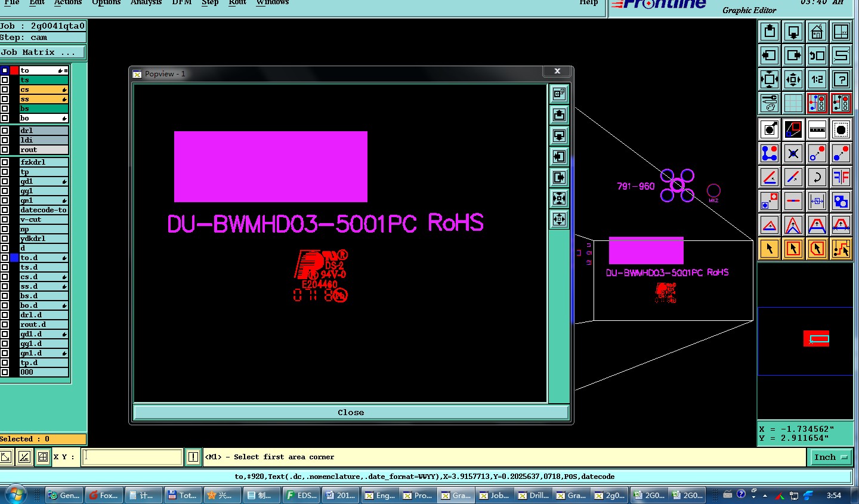Select the bs layer name

pyautogui.click(x=44, y=109)
